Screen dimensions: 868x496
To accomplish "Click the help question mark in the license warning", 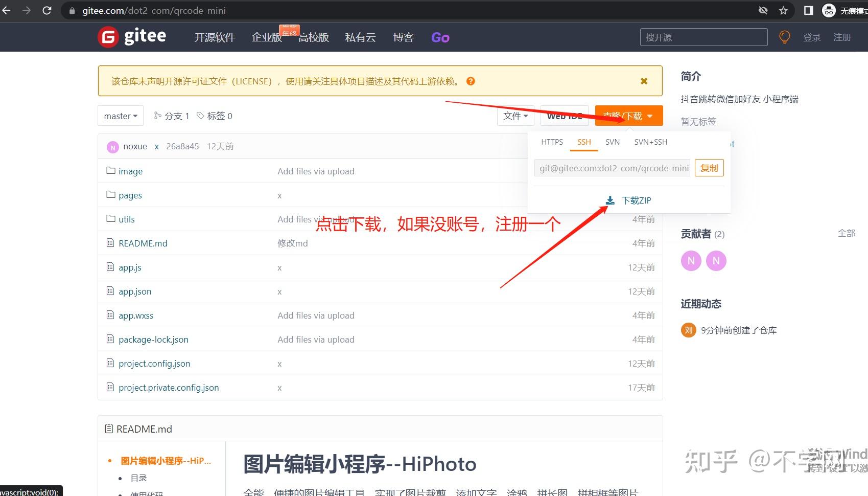I will [471, 81].
